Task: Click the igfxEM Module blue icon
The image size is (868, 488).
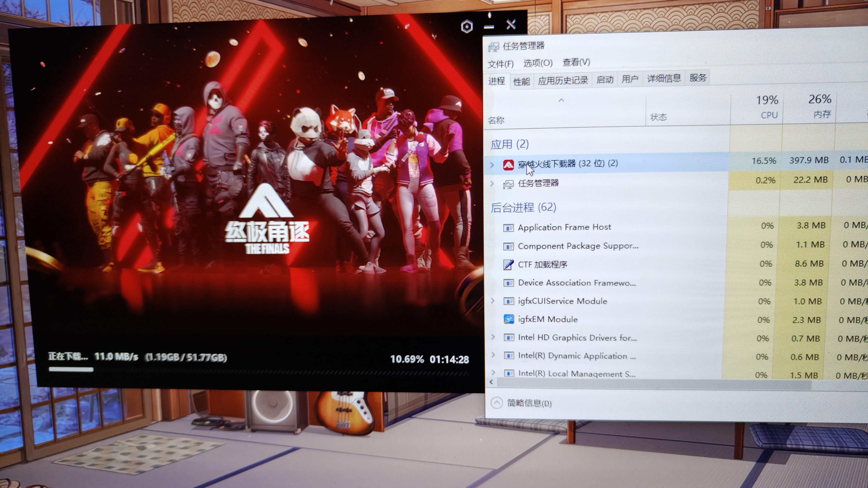Action: [x=508, y=319]
